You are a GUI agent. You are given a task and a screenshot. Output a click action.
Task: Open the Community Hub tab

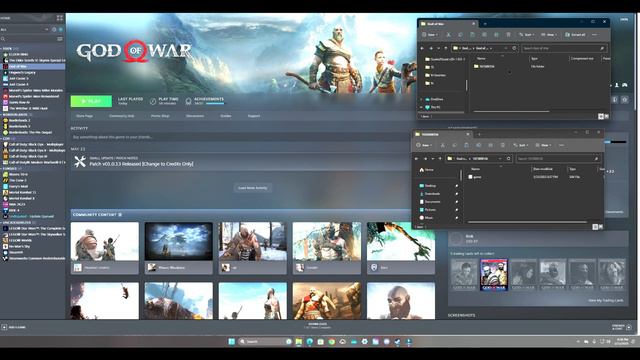pyautogui.click(x=122, y=116)
